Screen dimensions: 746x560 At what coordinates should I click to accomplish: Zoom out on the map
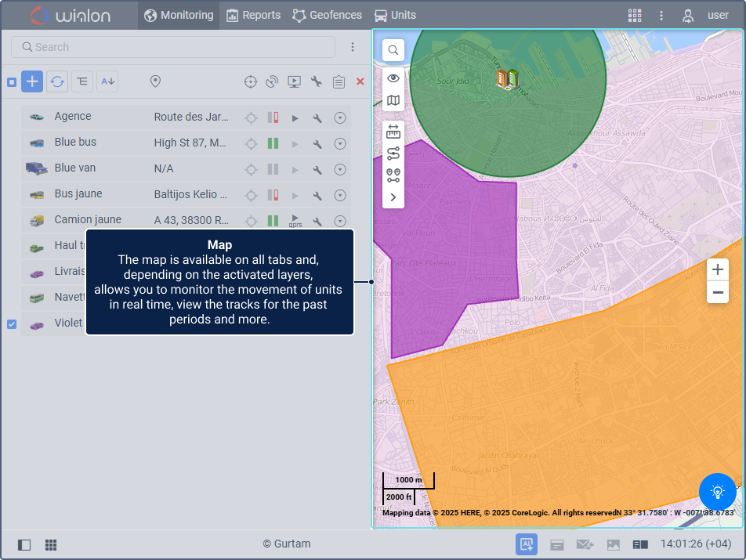pyautogui.click(x=718, y=292)
